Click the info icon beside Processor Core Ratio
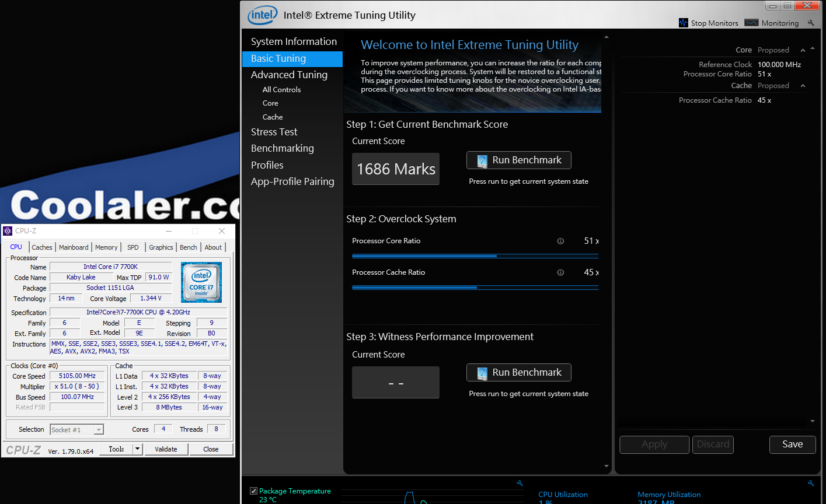Screen dimensions: 826x504 560,241
